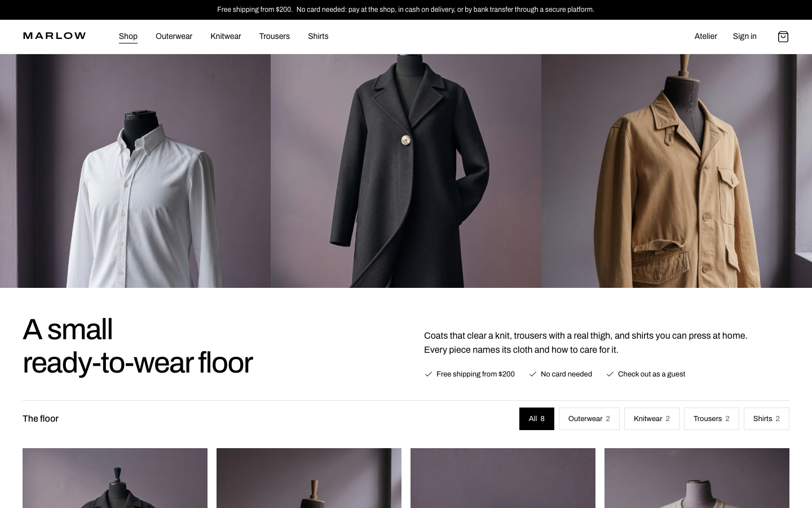Viewport: 812px width, 508px height.
Task: Click the black coat hero image
Action: [406, 171]
